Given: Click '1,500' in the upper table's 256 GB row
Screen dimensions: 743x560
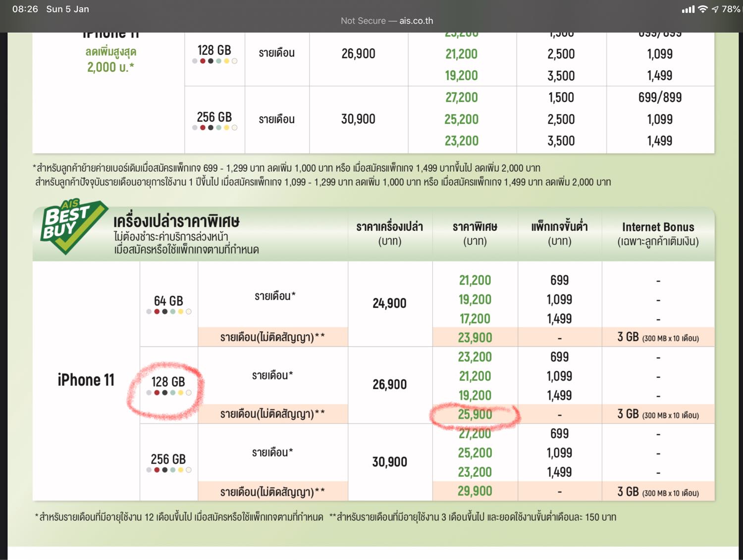Looking at the screenshot, I should [x=561, y=98].
